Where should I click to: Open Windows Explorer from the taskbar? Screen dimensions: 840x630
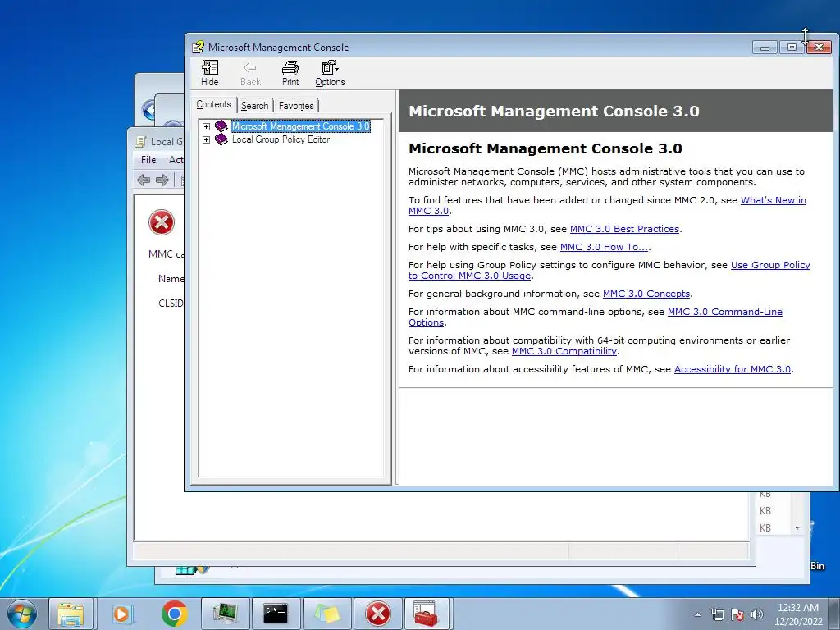pos(71,614)
